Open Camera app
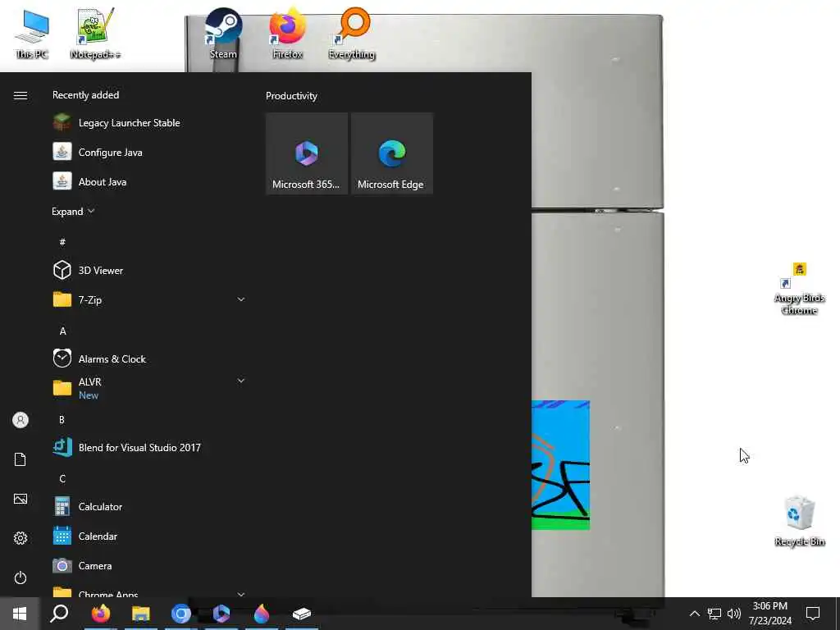The image size is (840, 630). pos(149,566)
